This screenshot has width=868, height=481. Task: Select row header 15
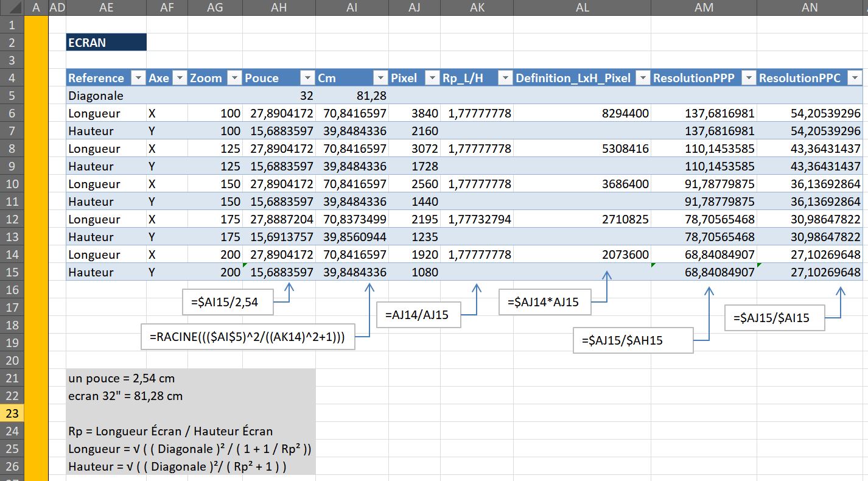12,272
